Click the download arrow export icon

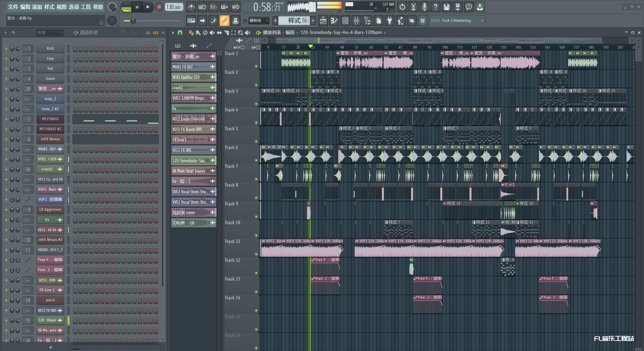coord(480,7)
